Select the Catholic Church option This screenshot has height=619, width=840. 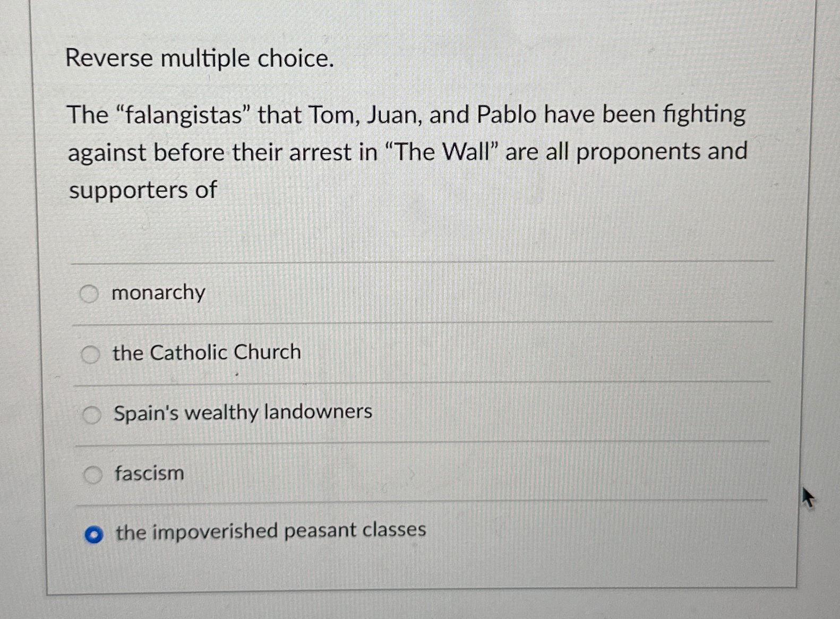pos(91,352)
